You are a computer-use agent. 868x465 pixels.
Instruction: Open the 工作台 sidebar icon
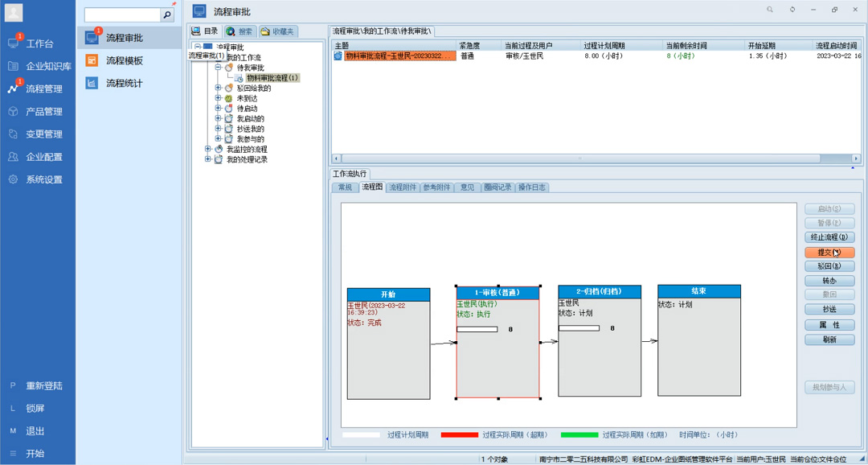(14, 43)
